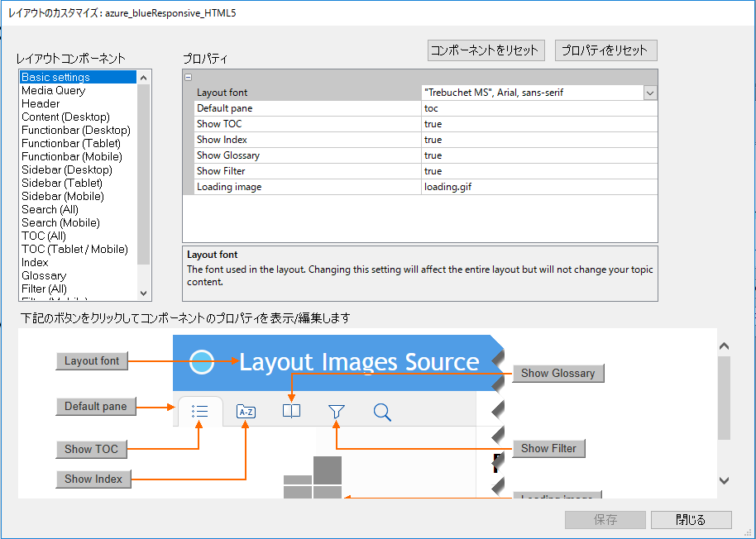Collapse the properties group with minus icon
The width and height of the screenshot is (756, 539).
point(189,77)
